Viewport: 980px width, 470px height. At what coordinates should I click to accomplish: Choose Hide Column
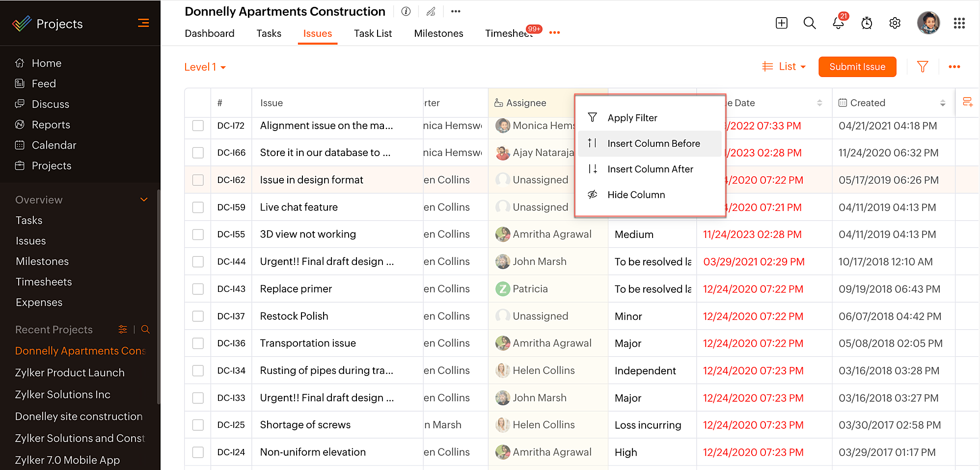pos(650,195)
